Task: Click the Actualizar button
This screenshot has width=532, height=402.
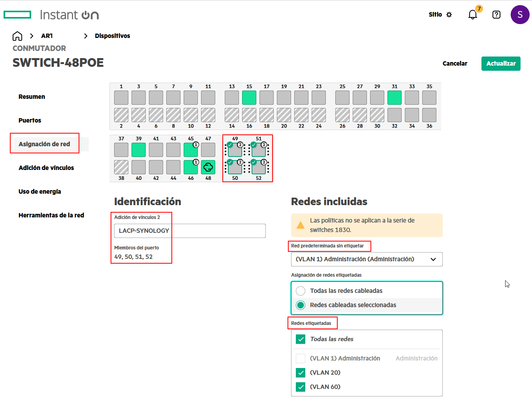Action: pos(501,64)
